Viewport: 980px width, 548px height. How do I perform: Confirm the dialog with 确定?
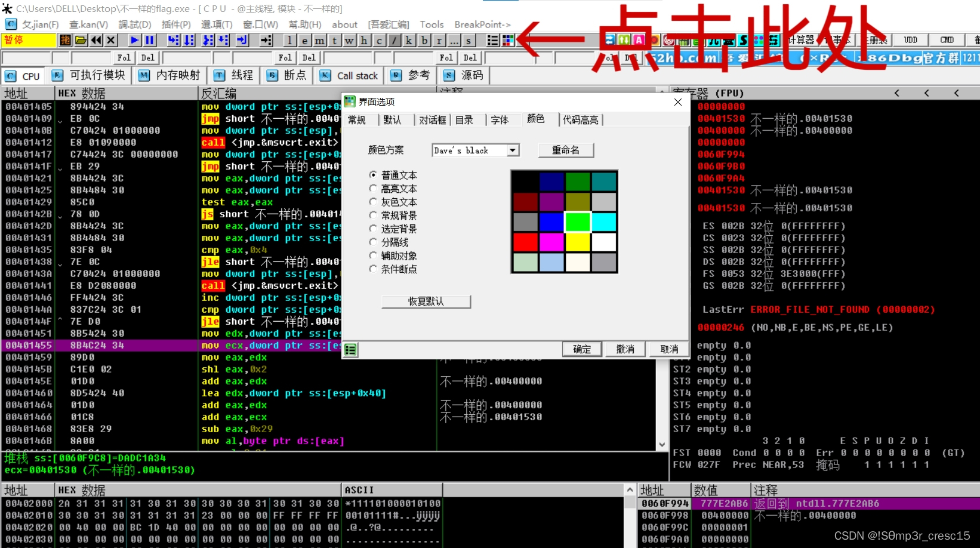click(x=582, y=349)
